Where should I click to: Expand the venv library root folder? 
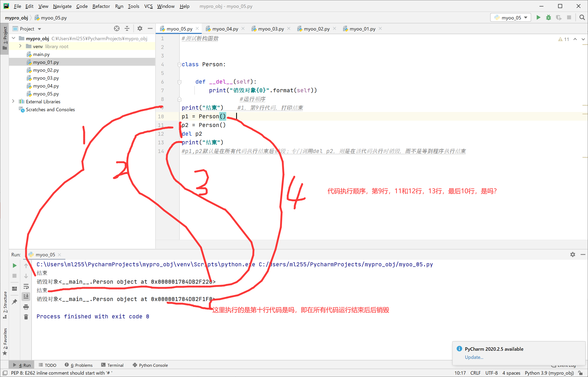[x=21, y=46]
